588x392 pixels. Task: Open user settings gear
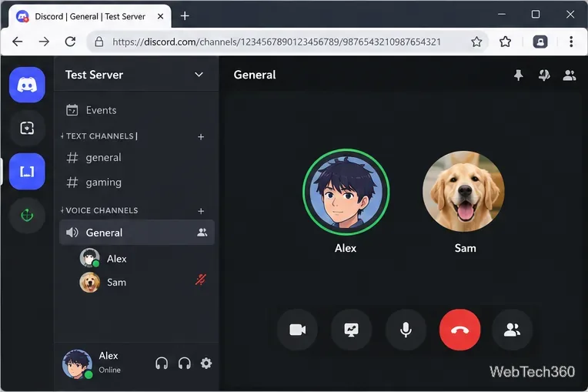click(x=205, y=363)
